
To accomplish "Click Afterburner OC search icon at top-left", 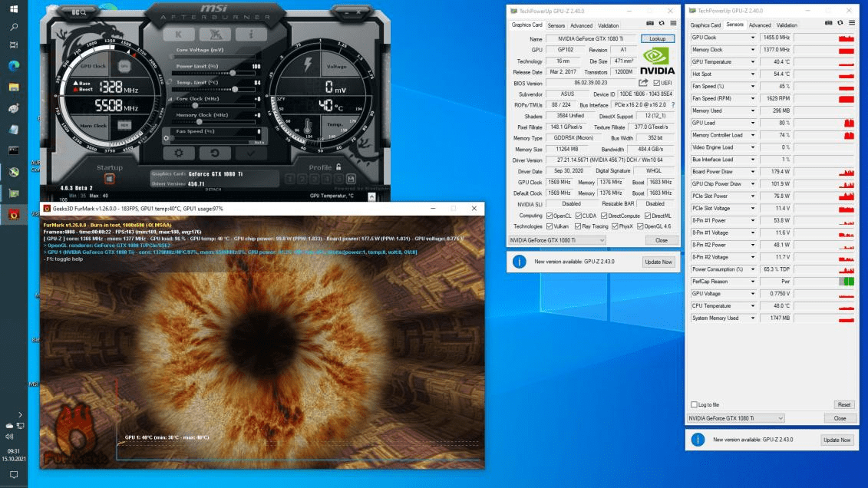I will point(78,12).
